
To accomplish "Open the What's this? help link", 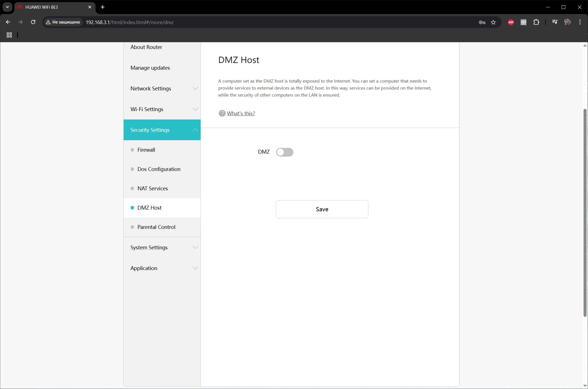I will click(x=241, y=113).
